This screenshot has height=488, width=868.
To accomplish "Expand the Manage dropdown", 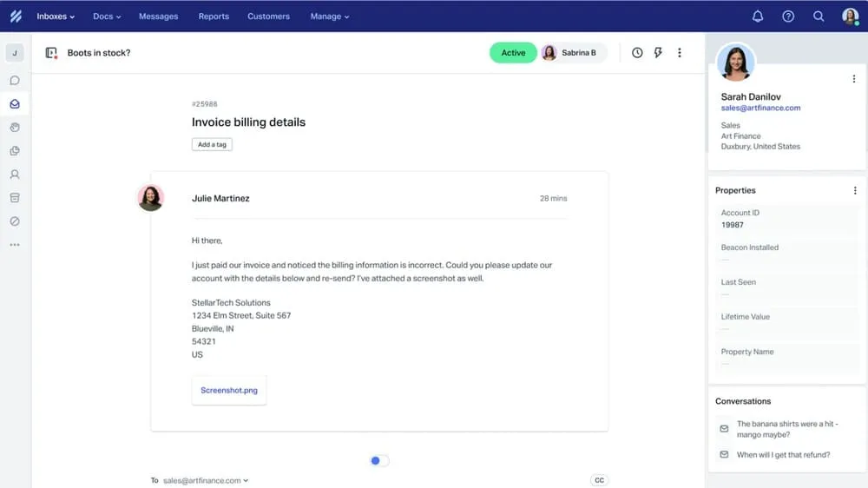I will click(x=329, y=16).
